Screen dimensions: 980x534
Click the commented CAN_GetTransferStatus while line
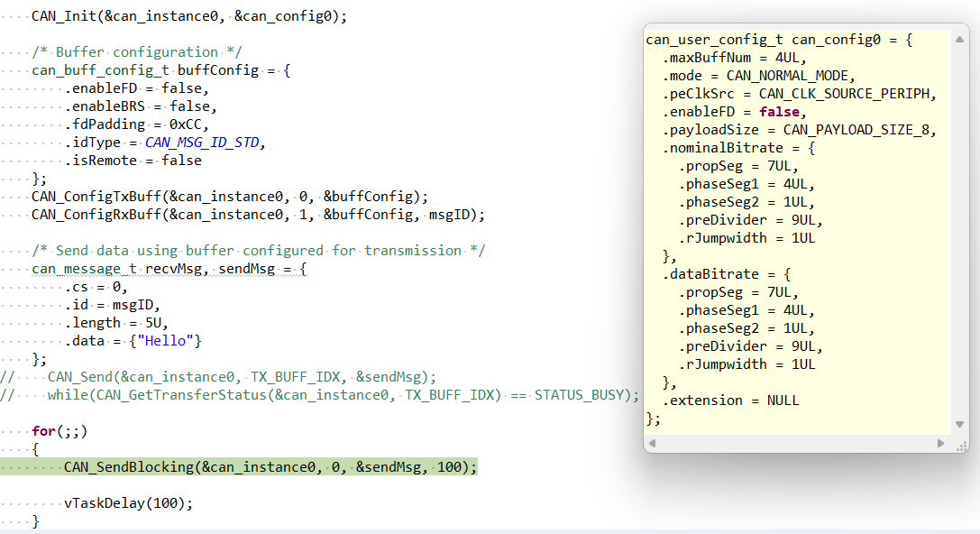[320, 395]
